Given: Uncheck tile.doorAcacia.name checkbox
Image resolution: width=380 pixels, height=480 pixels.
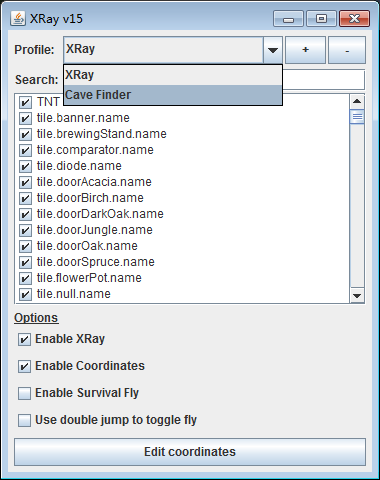Looking at the screenshot, I should pyautogui.click(x=25, y=182).
